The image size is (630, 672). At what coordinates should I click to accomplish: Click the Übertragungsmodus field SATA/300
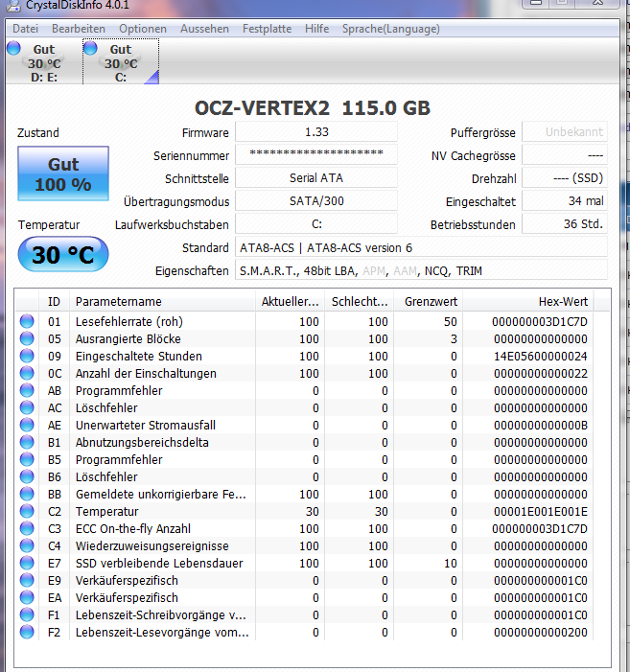click(x=316, y=201)
